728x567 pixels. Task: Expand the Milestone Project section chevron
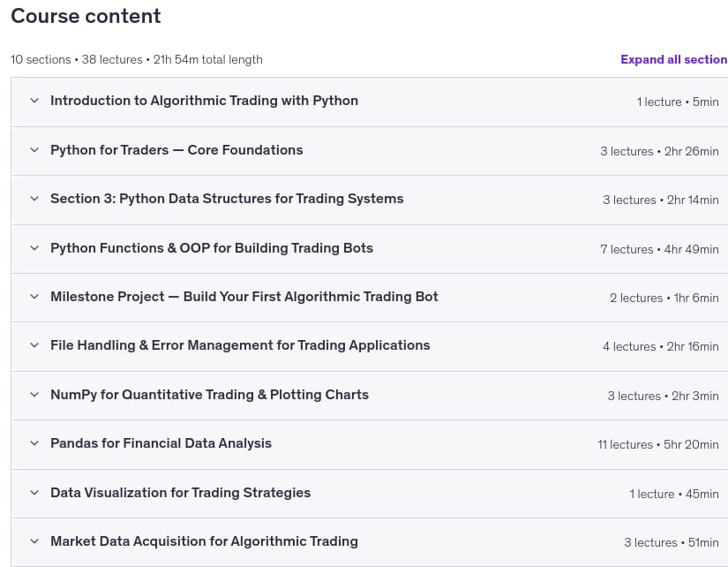pos(34,297)
